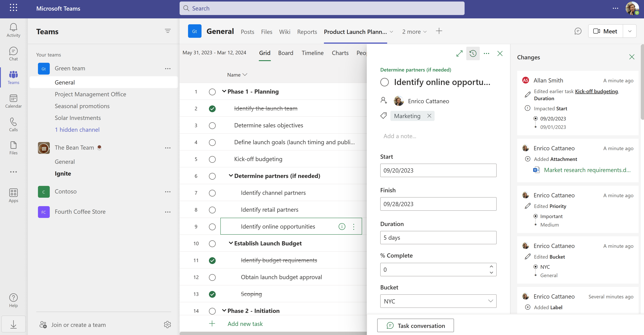The width and height of the screenshot is (644, 335).
Task: Open the Wiki tab of General channel
Action: (284, 32)
